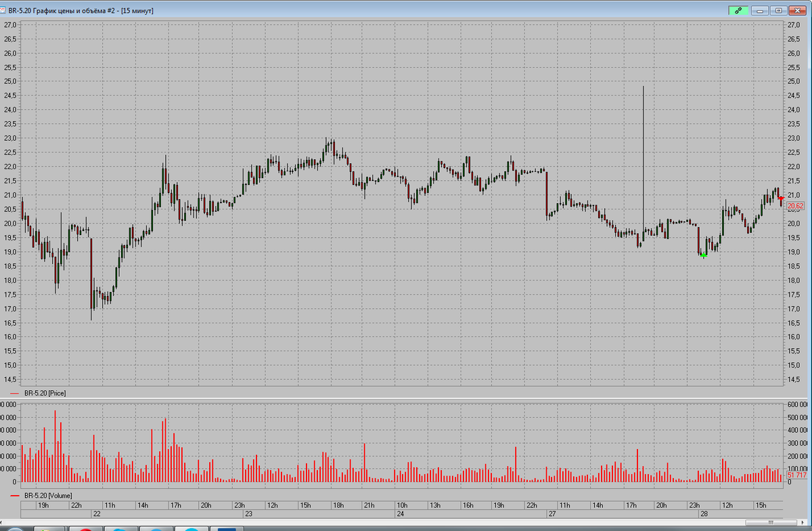
Task: Click the 25,0 label on the right price axis
Action: (794, 81)
